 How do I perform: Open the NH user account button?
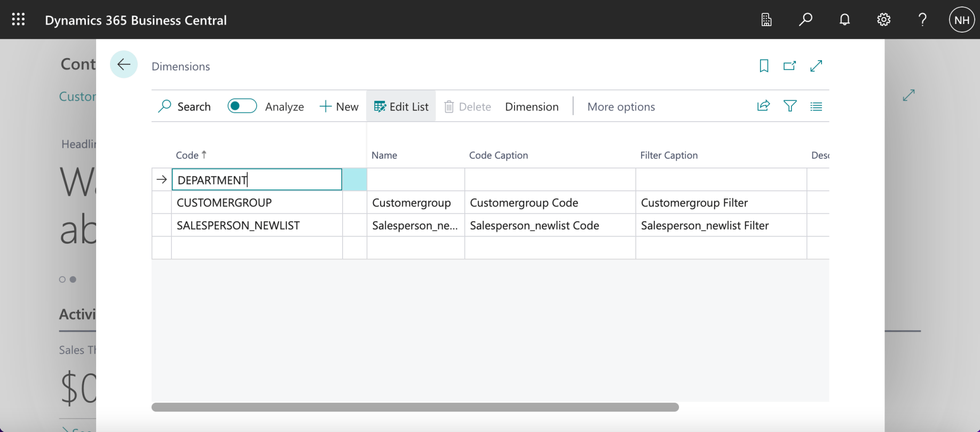[x=961, y=20]
